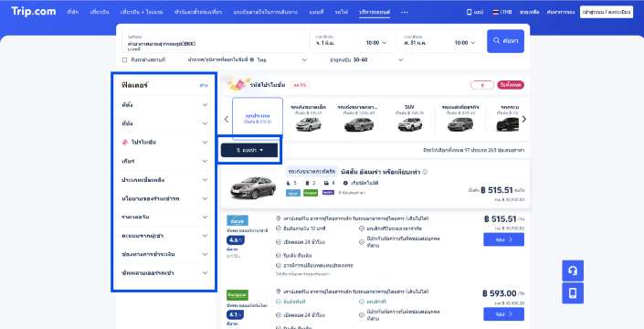
Task: Expand the ช่องทางการชำระเงิน payment filter
Action: pyautogui.click(x=164, y=254)
